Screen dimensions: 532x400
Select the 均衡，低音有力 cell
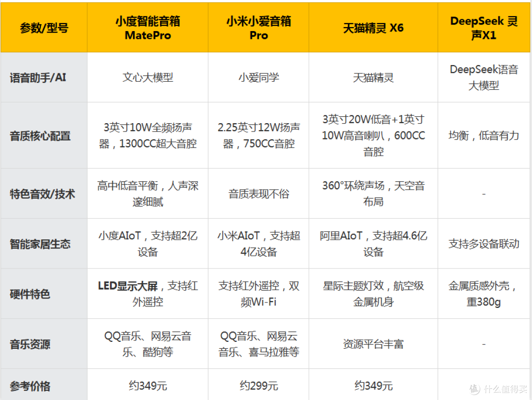click(x=484, y=135)
